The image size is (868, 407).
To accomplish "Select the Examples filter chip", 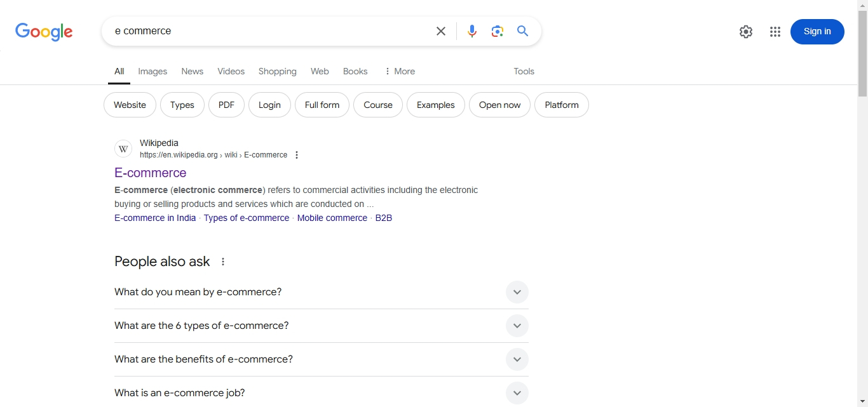I will pyautogui.click(x=436, y=105).
